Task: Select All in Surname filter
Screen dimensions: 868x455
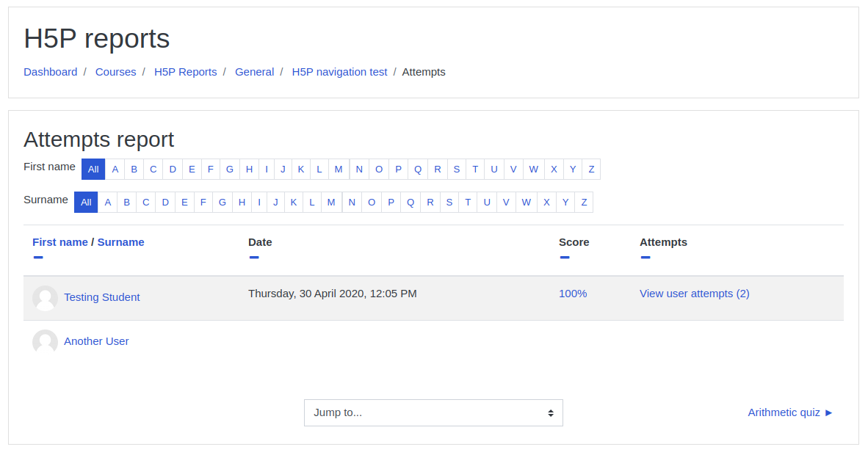Action: 86,203
